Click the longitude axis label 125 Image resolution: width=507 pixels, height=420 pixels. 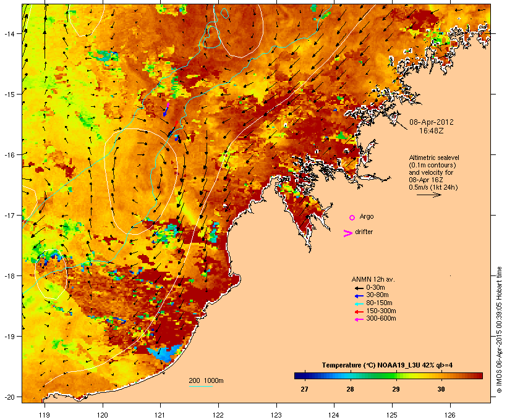[392, 415]
